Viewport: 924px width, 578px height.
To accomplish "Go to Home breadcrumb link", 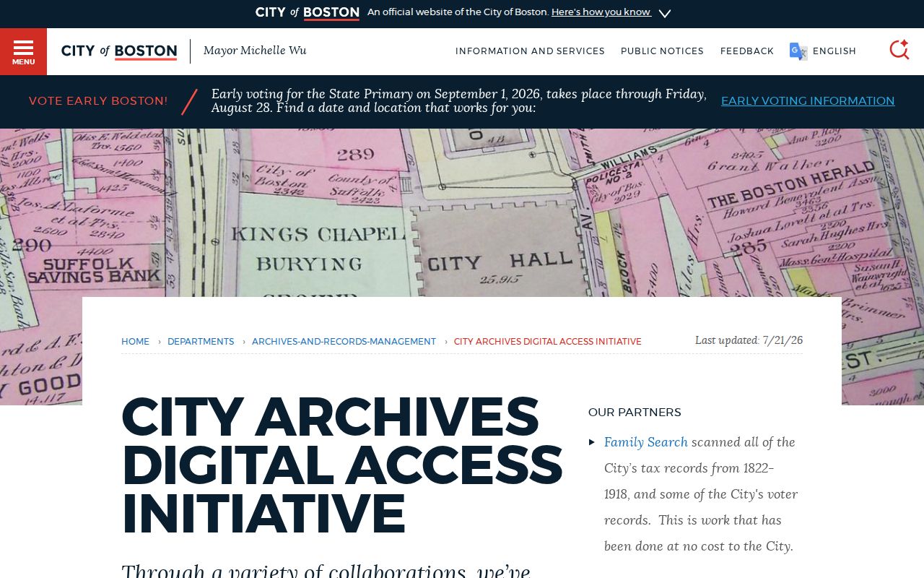I will coord(136,342).
